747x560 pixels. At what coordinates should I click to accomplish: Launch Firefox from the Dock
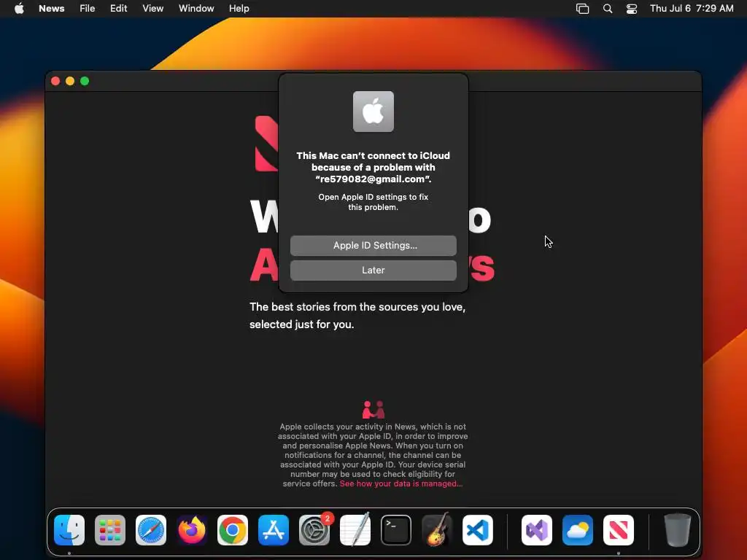(192, 530)
